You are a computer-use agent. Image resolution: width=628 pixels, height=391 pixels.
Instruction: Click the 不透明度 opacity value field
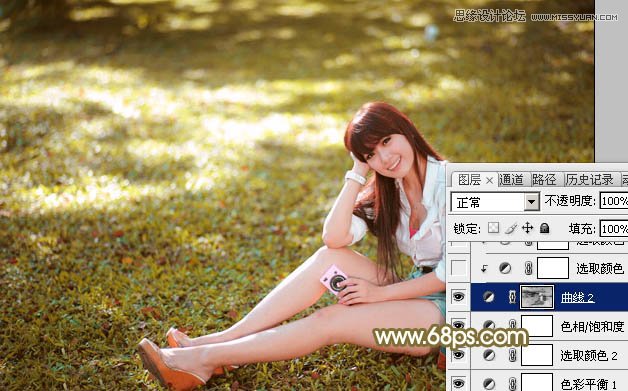614,201
